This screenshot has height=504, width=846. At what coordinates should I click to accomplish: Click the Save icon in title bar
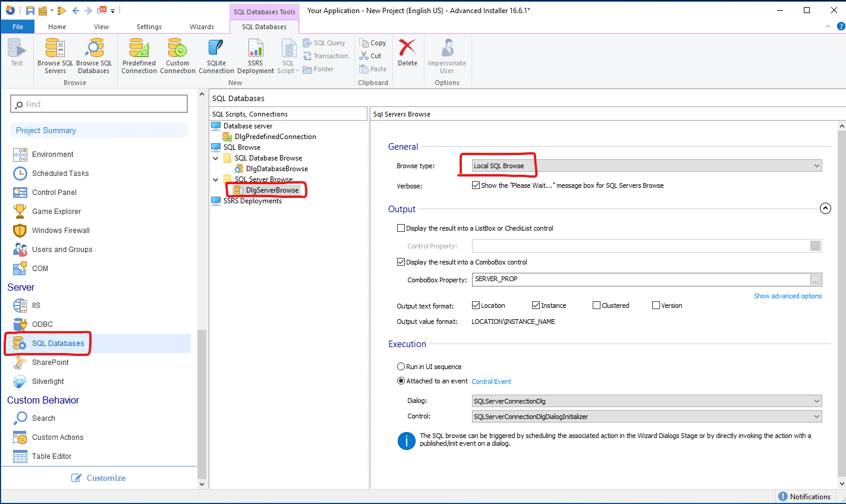(30, 10)
